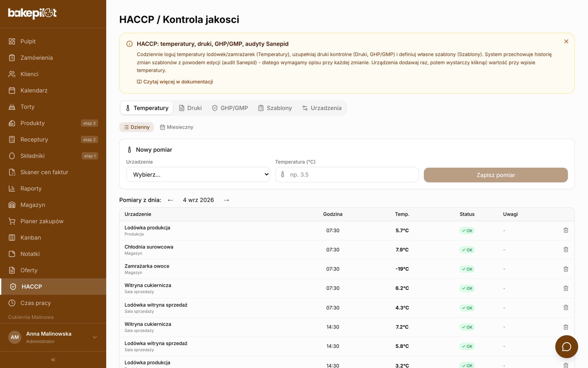Viewport: 588px width, 368px height.
Task: Go to Zamówienia in sidebar
Action: pyautogui.click(x=53, y=58)
